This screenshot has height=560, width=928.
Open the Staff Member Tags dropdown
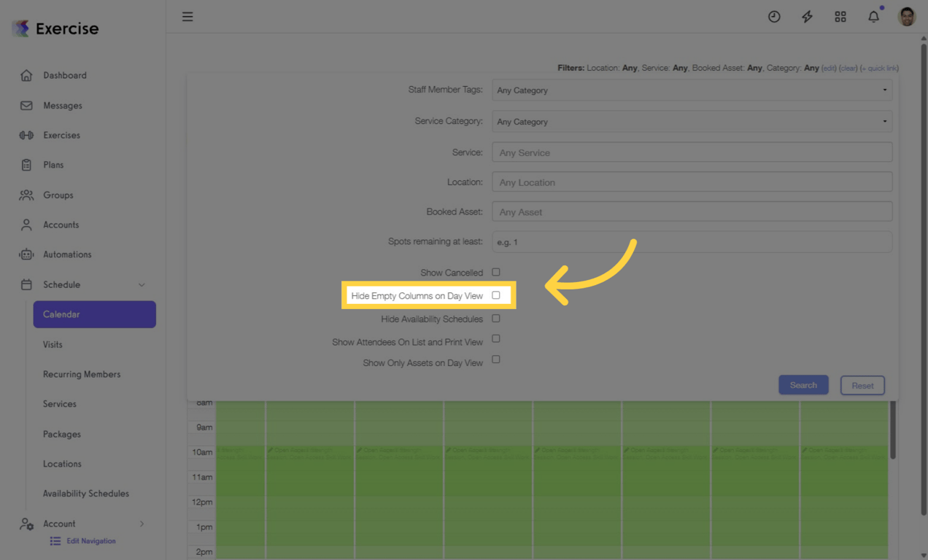tap(692, 90)
